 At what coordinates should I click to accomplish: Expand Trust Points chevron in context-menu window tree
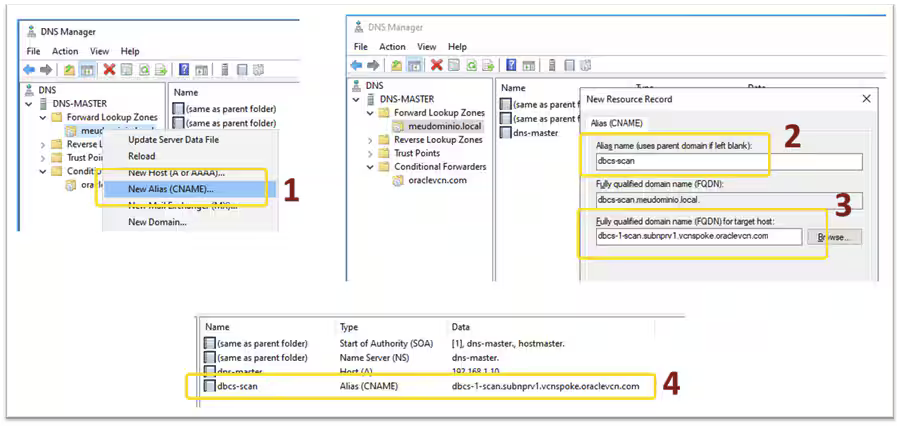[x=42, y=157]
